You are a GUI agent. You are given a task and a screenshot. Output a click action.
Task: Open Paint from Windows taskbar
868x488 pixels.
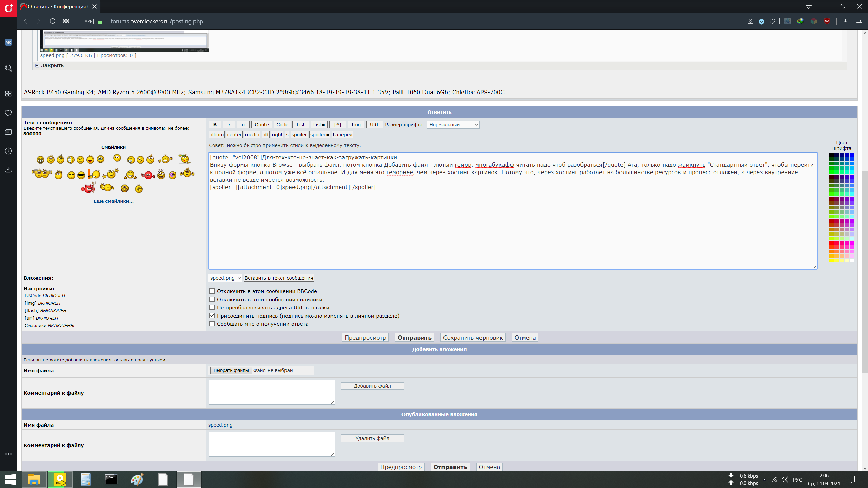(x=137, y=480)
